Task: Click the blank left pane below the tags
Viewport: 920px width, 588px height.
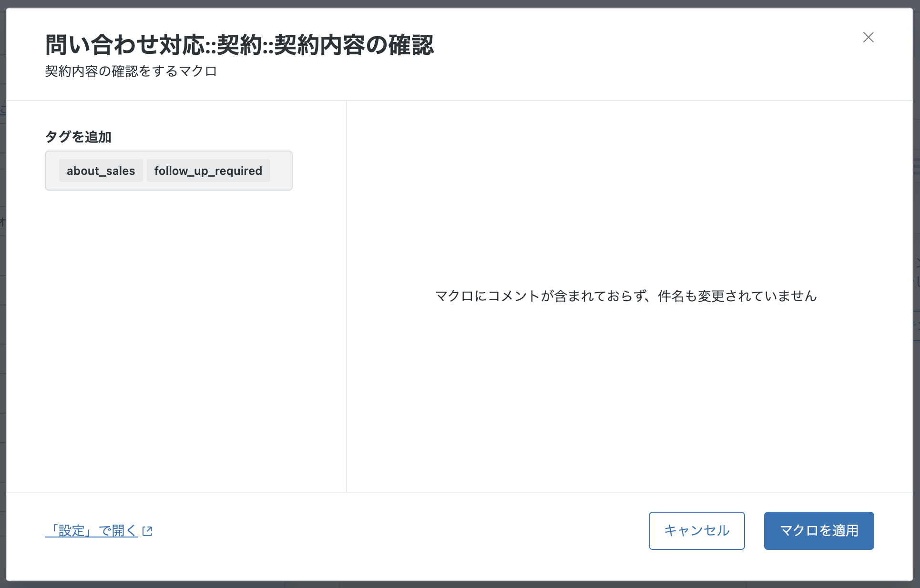Action: tap(176, 341)
